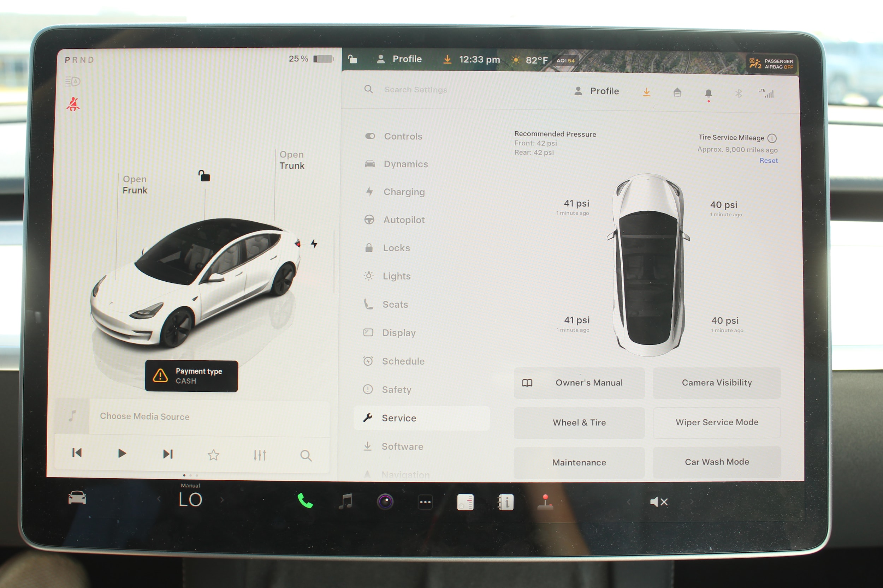Reset the tire service mileage

(769, 161)
